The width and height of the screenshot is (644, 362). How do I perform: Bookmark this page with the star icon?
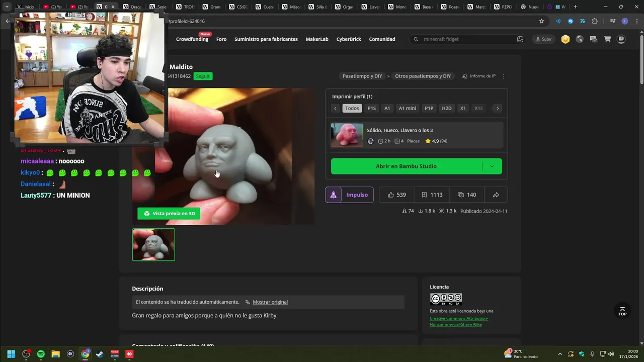pyautogui.click(x=541, y=21)
